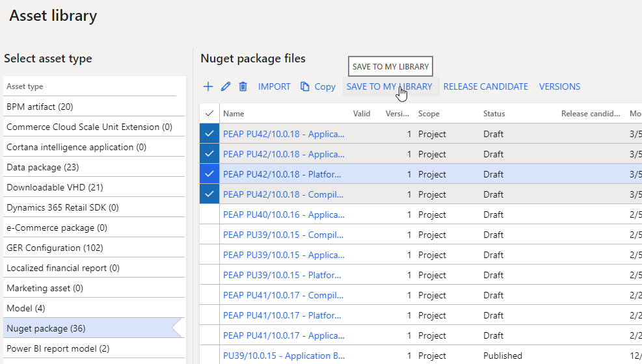Select Localized financial report (0)

click(94, 268)
